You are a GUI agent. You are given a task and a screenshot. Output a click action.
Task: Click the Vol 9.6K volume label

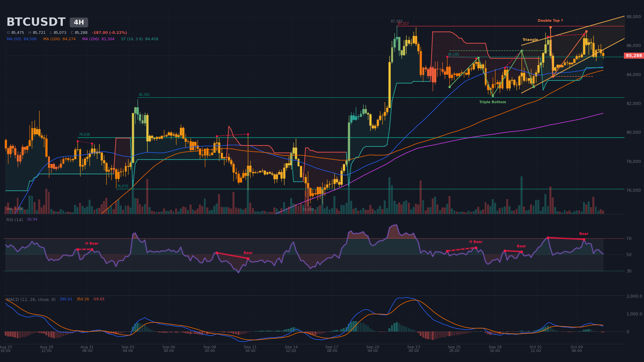[x=14, y=209]
